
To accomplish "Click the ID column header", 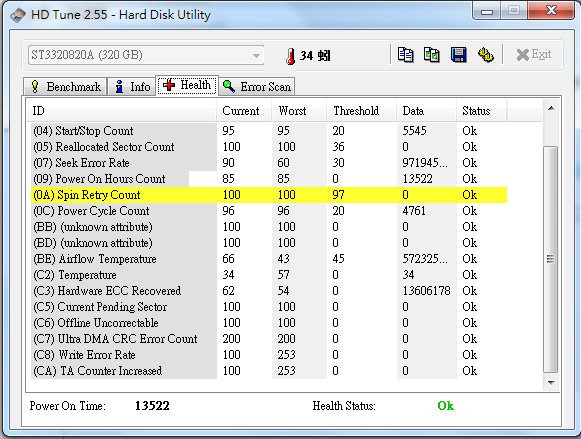I will pos(122,111).
